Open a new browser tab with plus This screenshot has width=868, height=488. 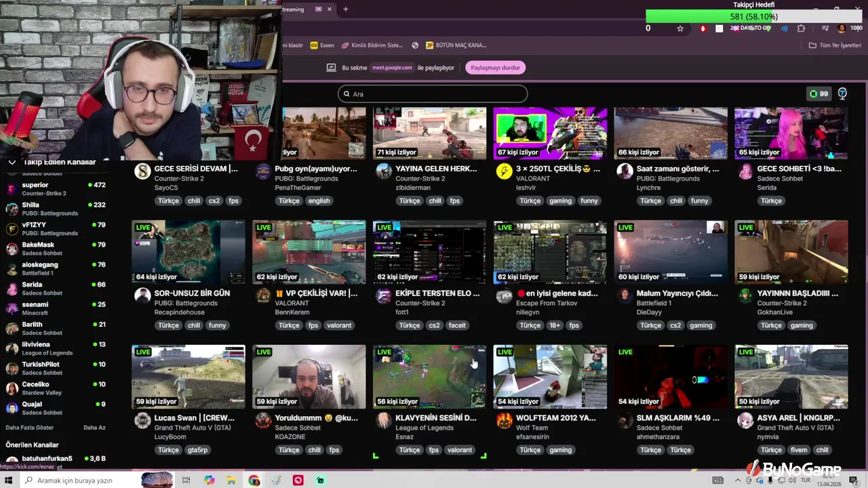tap(345, 9)
